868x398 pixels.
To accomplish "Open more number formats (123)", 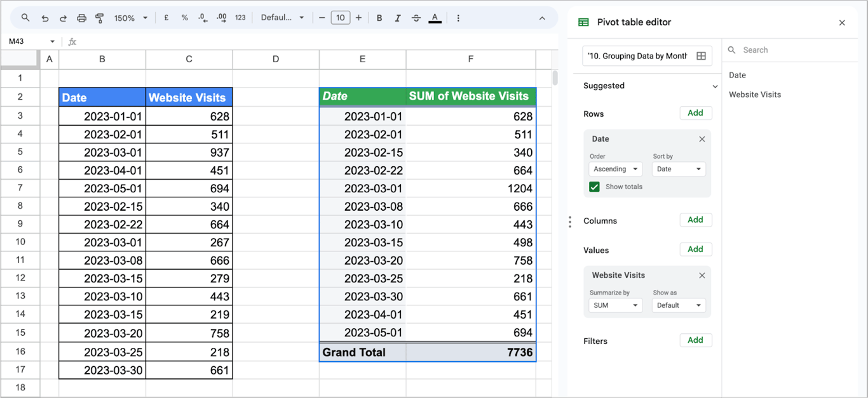I will coord(240,18).
